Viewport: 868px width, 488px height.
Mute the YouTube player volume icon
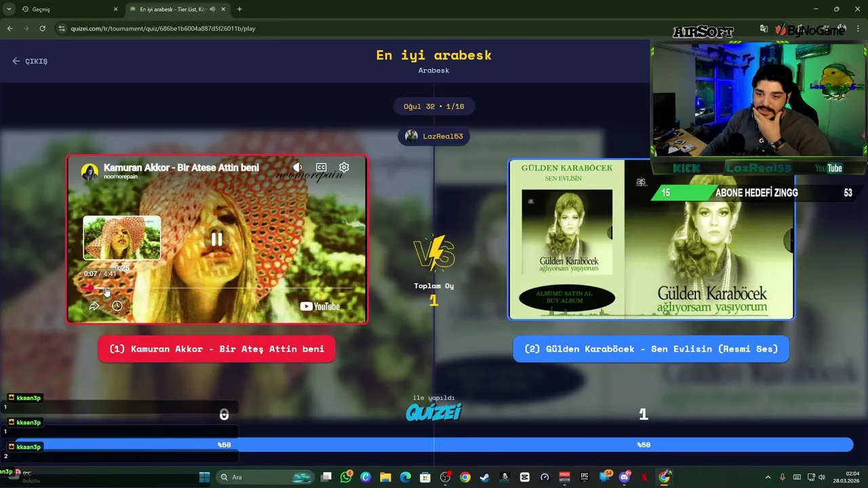point(297,167)
